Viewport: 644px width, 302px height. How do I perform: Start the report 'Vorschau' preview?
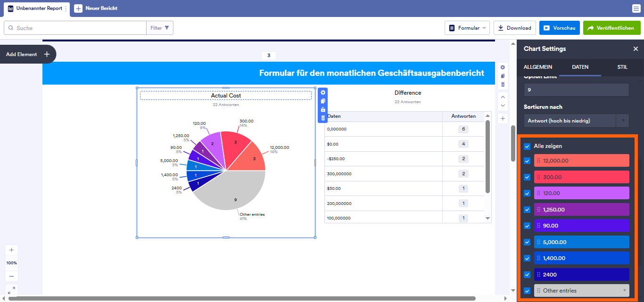(x=559, y=27)
